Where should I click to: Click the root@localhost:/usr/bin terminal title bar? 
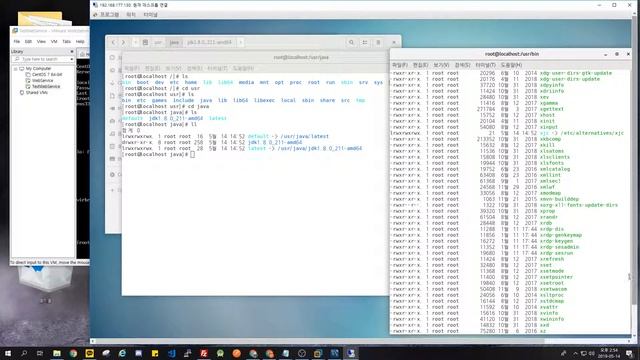tap(511, 54)
